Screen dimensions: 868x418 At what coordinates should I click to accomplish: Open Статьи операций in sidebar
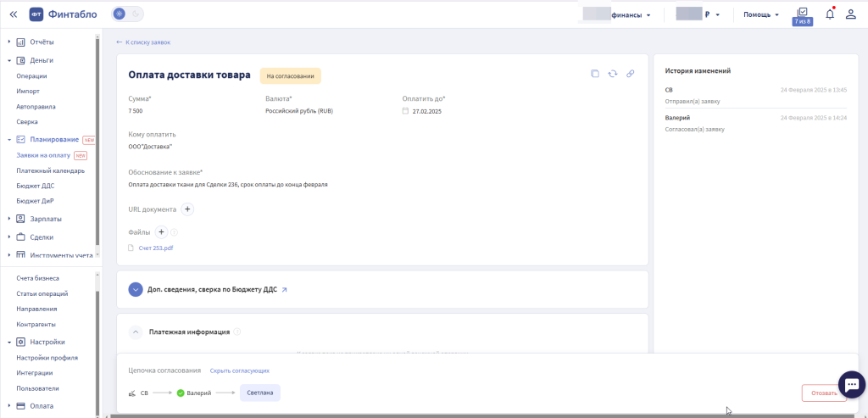point(42,293)
